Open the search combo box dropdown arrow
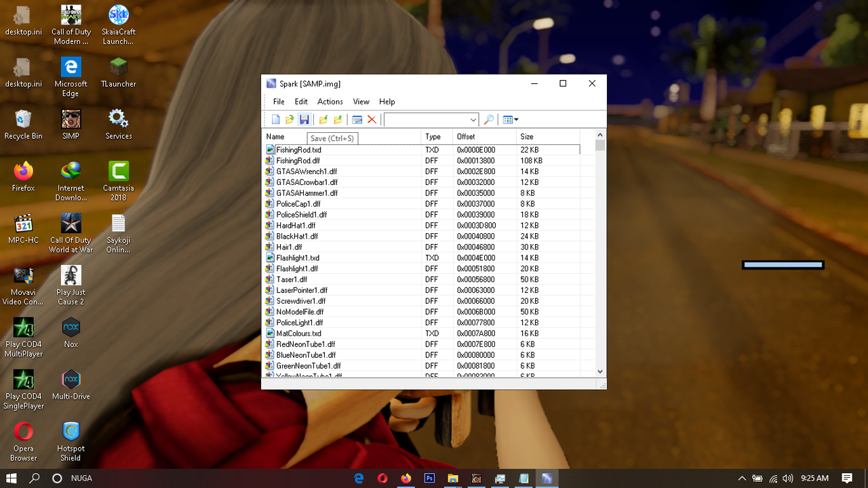The height and width of the screenshot is (488, 868). pos(473,120)
